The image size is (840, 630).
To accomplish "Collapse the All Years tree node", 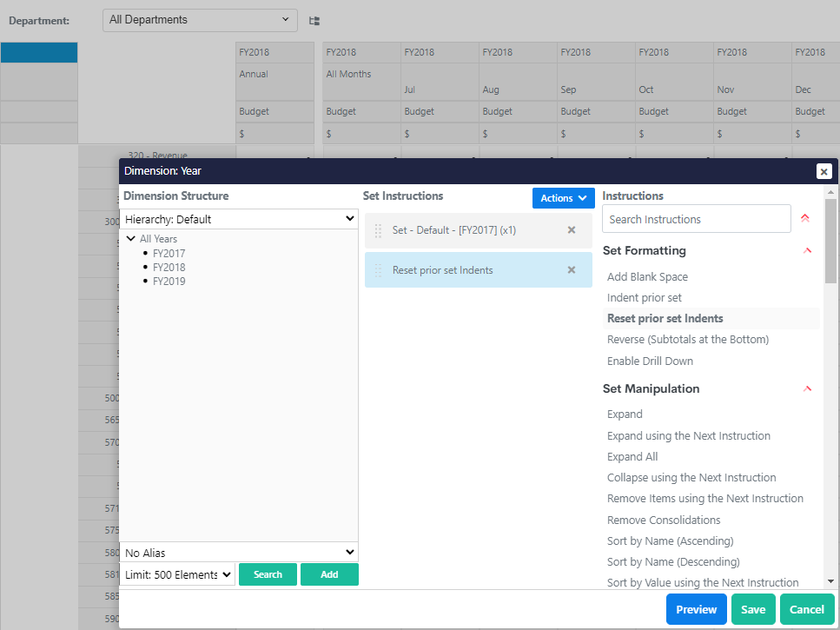I will (130, 238).
